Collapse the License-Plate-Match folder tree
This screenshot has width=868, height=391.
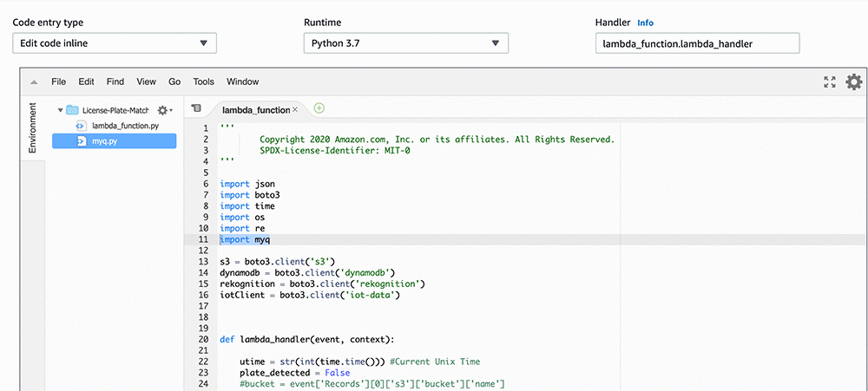60,110
